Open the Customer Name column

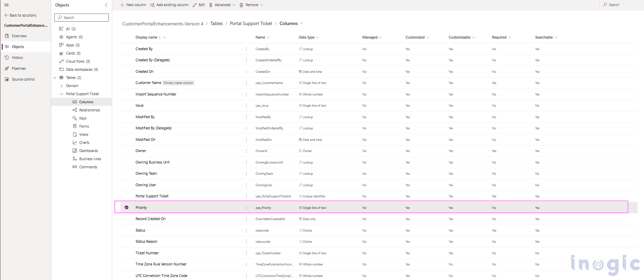pos(148,83)
